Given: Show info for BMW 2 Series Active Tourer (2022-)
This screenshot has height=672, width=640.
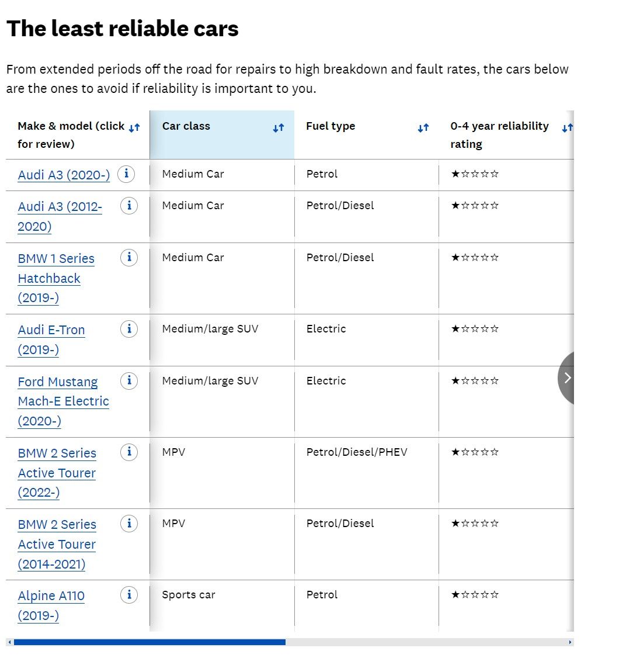Looking at the screenshot, I should (x=129, y=452).
